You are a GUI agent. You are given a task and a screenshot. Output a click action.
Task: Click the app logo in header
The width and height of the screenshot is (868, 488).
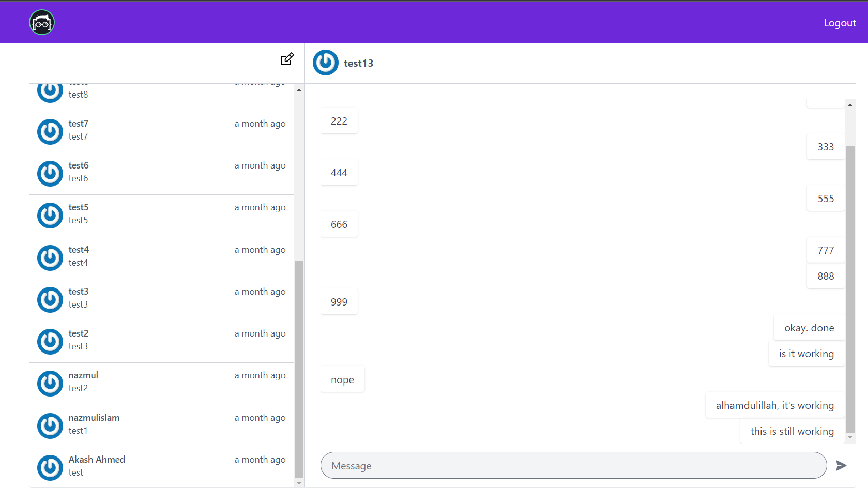point(42,23)
